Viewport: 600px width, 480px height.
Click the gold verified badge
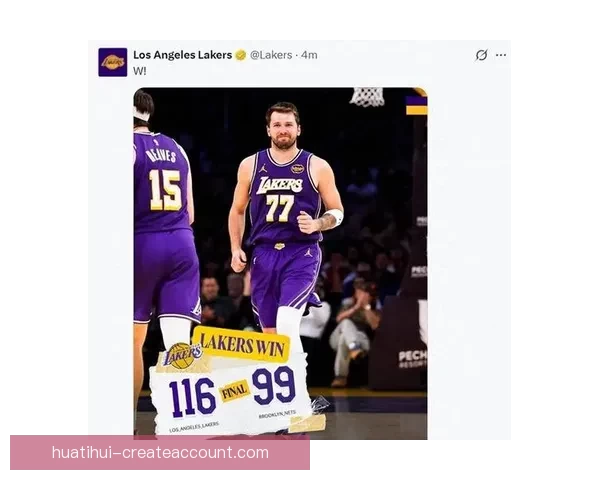(240, 55)
